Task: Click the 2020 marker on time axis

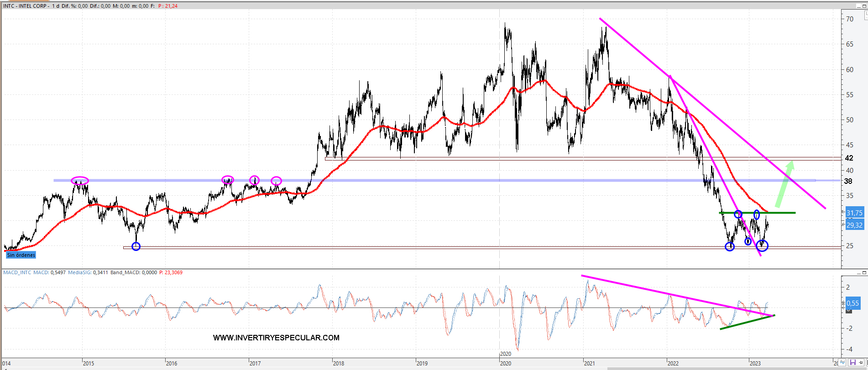Action: (x=505, y=354)
